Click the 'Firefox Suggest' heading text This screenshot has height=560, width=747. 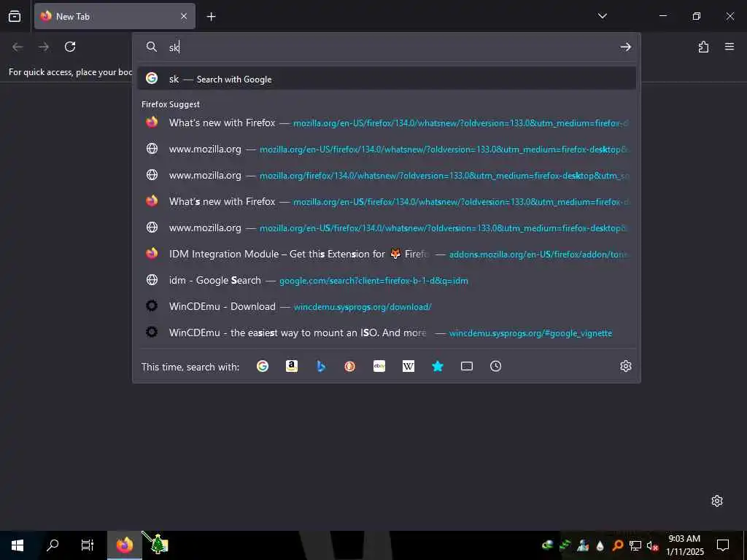[171, 104]
